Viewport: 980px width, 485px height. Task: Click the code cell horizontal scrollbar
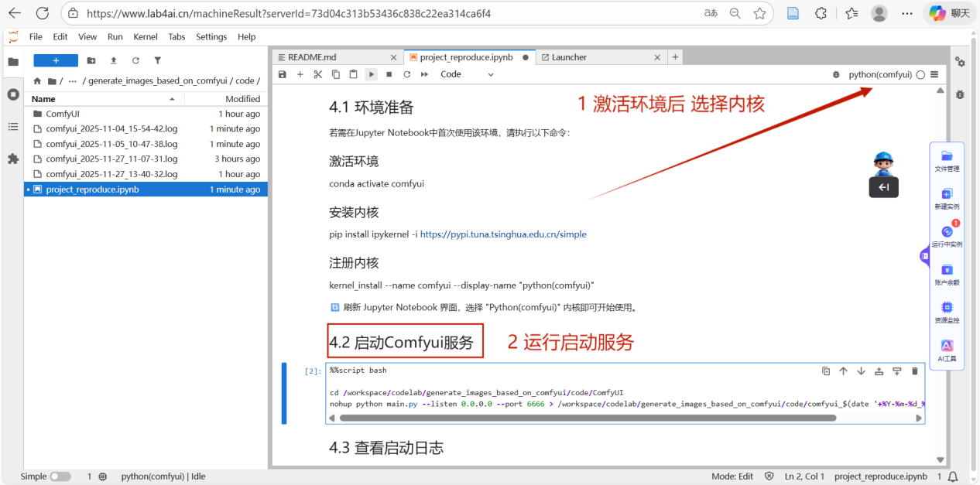pyautogui.click(x=588, y=418)
